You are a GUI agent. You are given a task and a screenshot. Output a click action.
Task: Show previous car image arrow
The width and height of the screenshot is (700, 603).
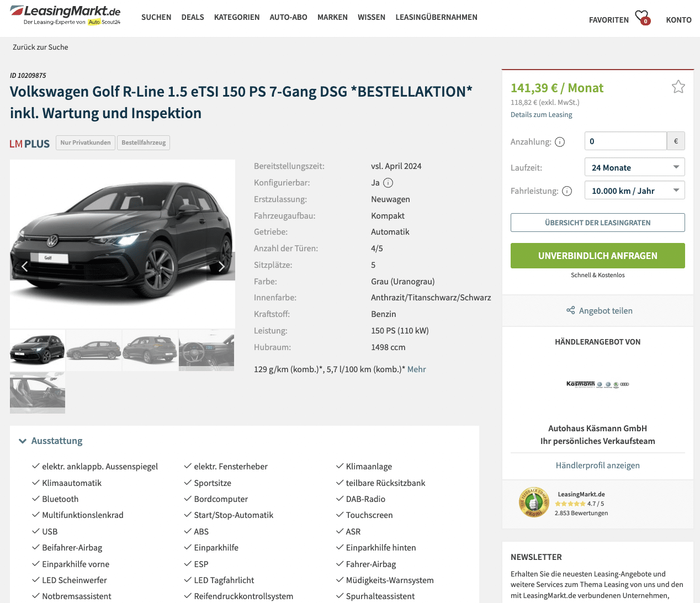[x=24, y=267]
